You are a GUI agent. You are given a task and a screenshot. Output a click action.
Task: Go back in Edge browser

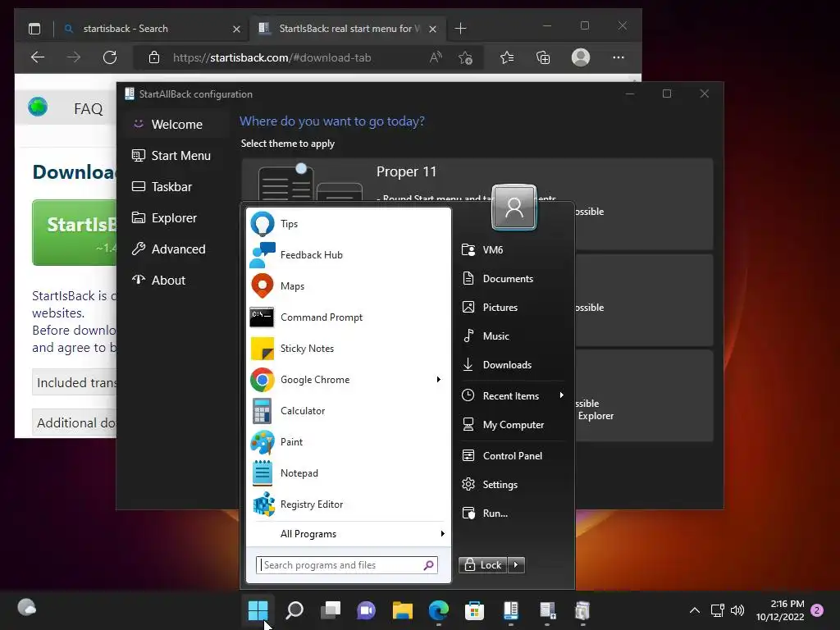38,57
